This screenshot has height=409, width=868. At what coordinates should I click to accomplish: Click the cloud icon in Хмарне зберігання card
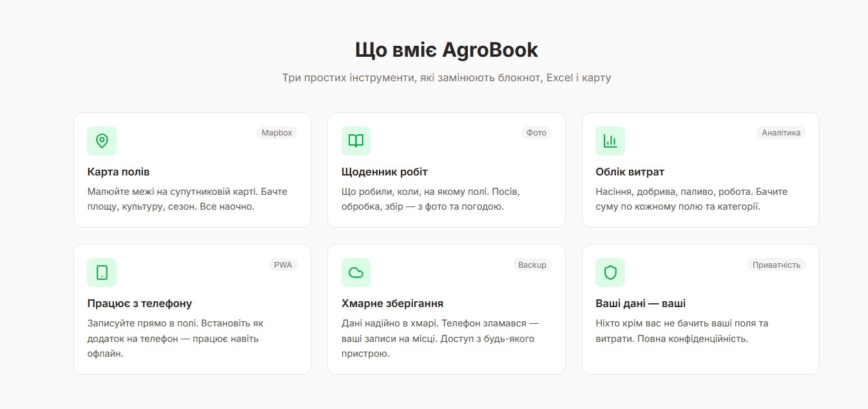pyautogui.click(x=356, y=272)
